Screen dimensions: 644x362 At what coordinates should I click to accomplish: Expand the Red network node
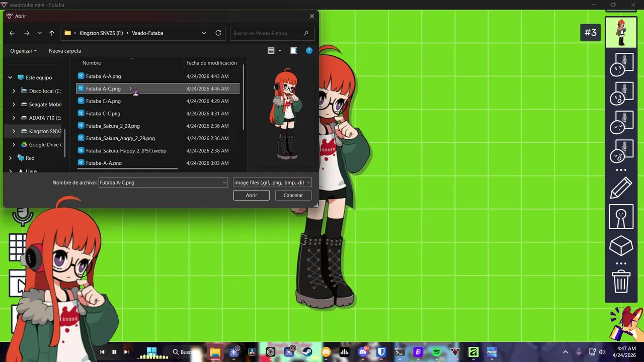coord(10,158)
